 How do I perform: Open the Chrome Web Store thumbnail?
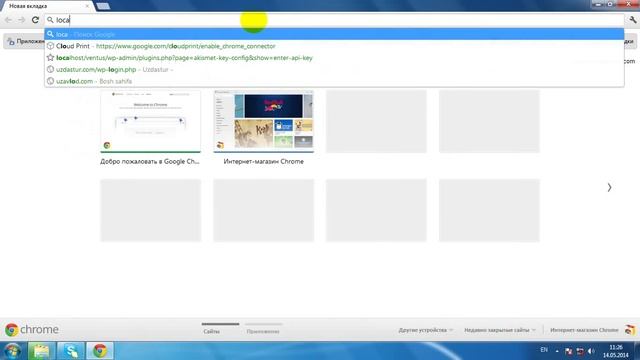(x=264, y=121)
